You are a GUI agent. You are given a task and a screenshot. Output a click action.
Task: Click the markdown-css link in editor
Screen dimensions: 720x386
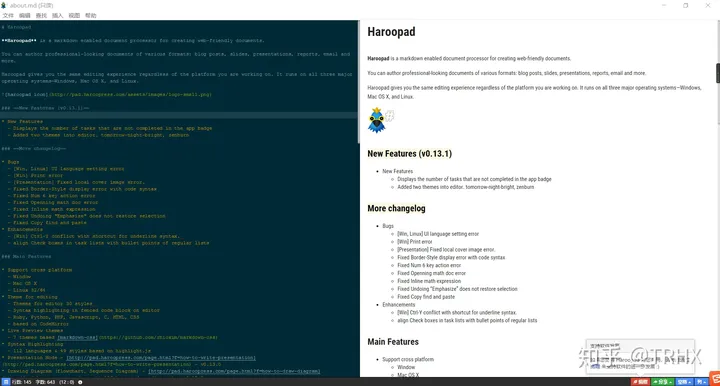point(77,337)
